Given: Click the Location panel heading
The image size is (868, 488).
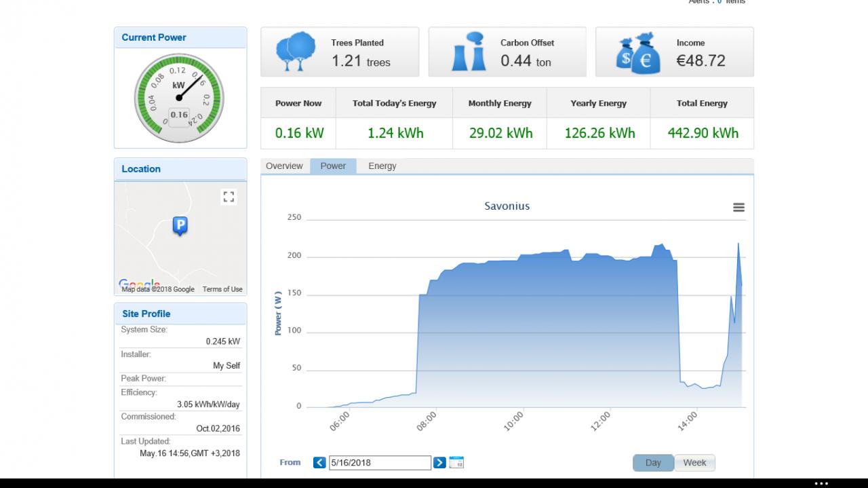Looking at the screenshot, I should tap(141, 169).
